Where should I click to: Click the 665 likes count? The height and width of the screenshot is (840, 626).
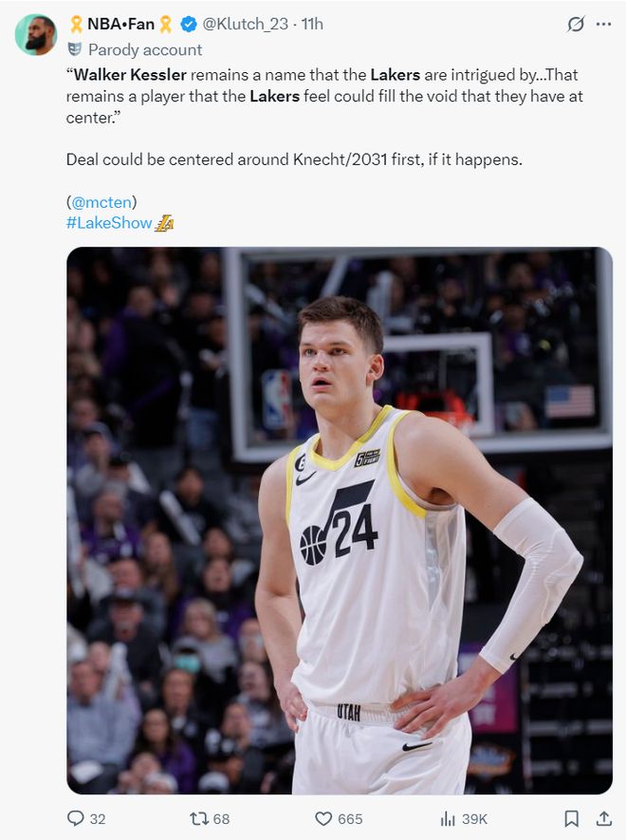(349, 818)
